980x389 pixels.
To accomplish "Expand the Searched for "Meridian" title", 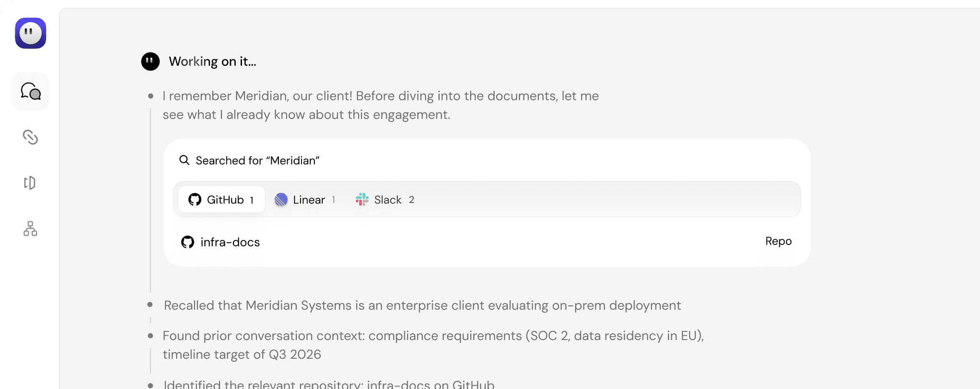I will pyautogui.click(x=257, y=160).
